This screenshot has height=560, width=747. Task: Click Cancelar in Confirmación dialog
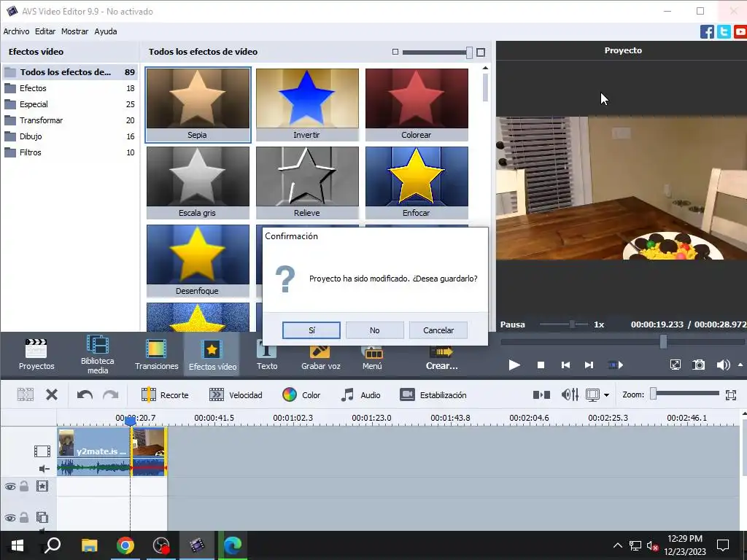pos(438,330)
